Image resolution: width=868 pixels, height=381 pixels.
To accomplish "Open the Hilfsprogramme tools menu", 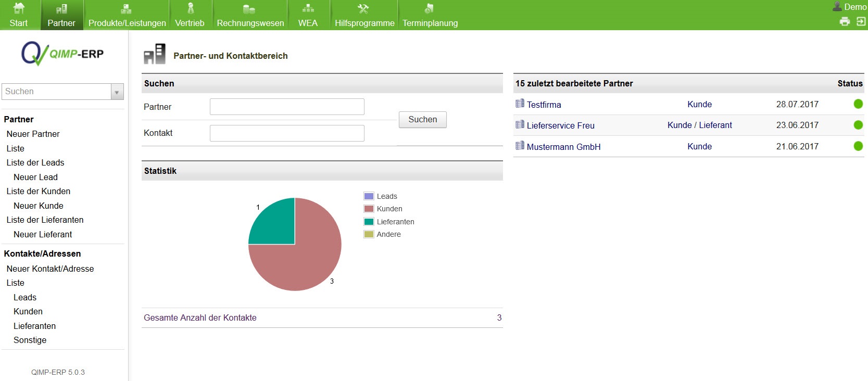I will [364, 15].
